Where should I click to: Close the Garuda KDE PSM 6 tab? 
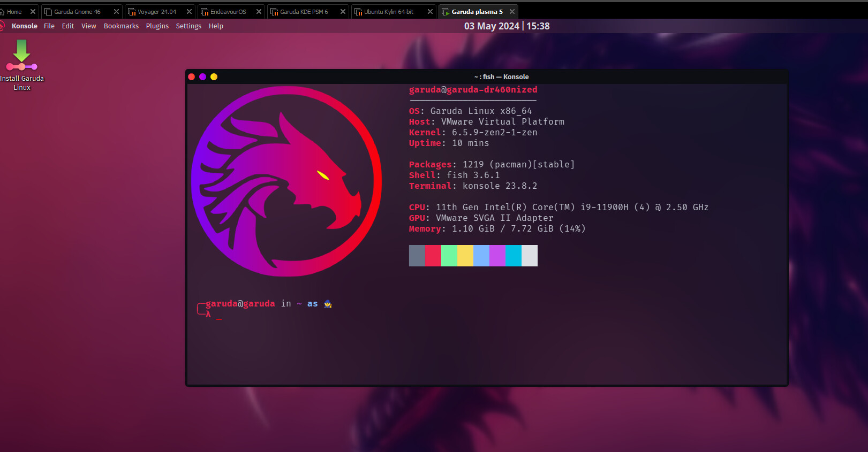tap(343, 11)
